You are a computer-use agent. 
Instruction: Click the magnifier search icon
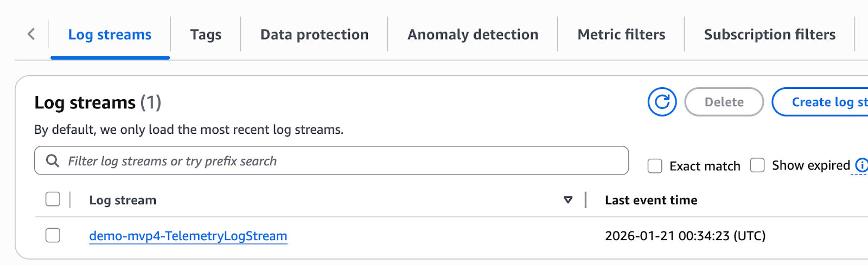[x=53, y=161]
